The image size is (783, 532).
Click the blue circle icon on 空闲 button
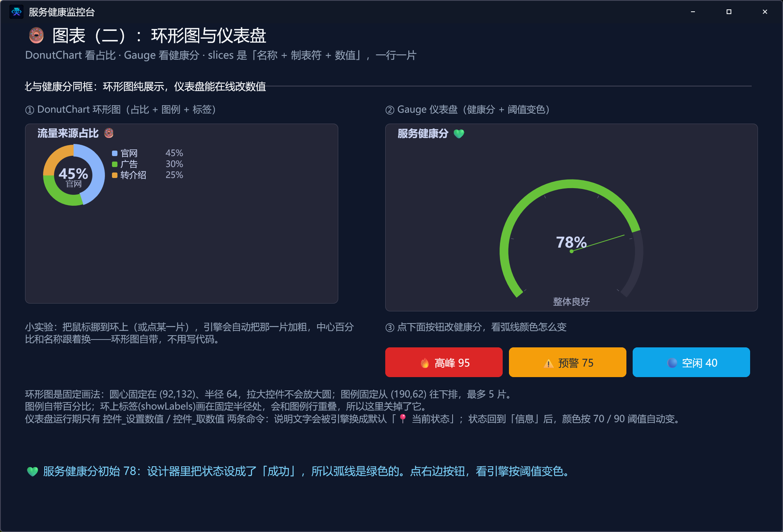coord(672,363)
